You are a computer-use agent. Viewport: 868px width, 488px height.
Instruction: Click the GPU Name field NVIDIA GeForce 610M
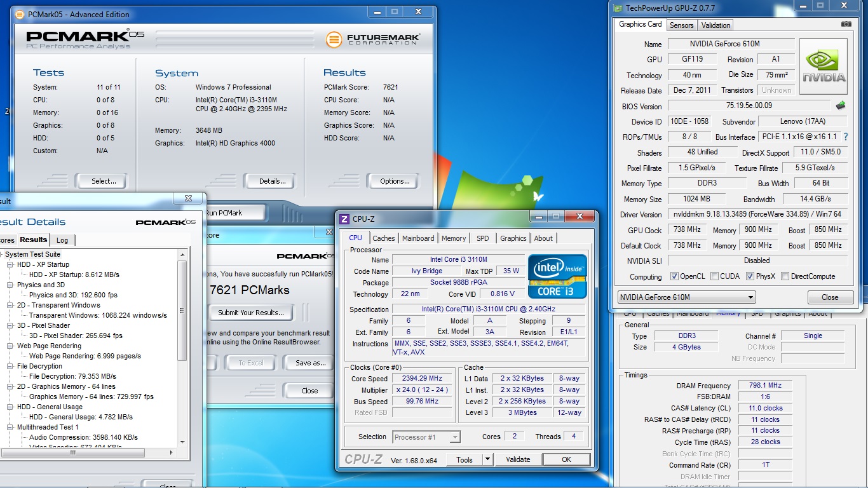731,44
